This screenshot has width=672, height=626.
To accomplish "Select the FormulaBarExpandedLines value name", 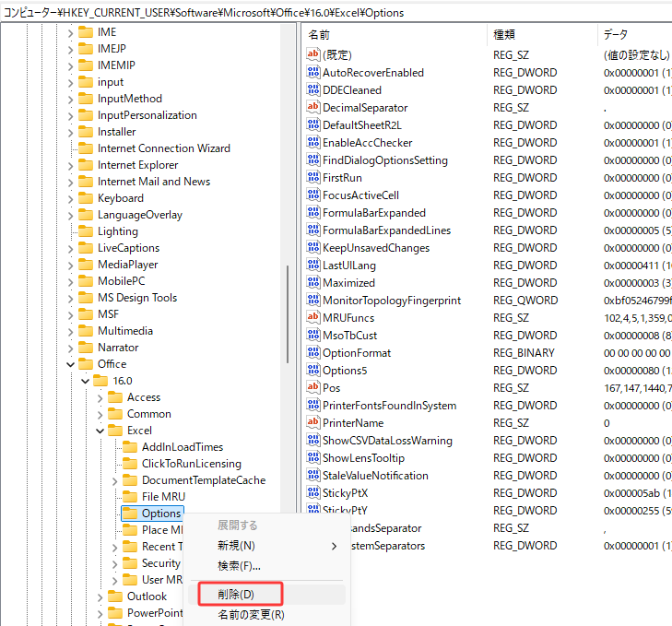I will coord(386,230).
